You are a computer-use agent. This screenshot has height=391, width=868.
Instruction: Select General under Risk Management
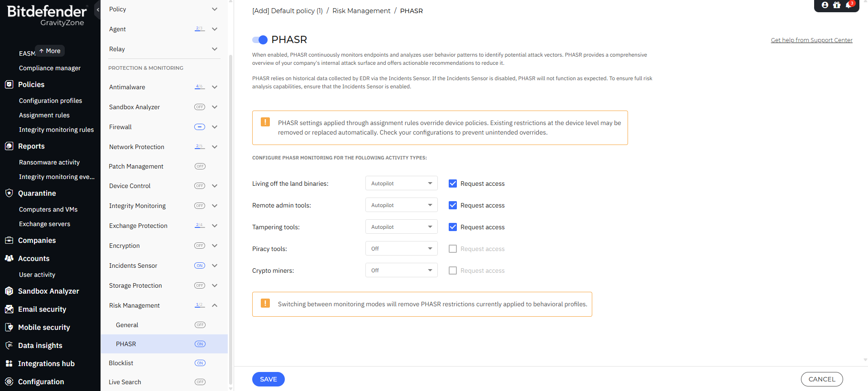[x=127, y=325]
